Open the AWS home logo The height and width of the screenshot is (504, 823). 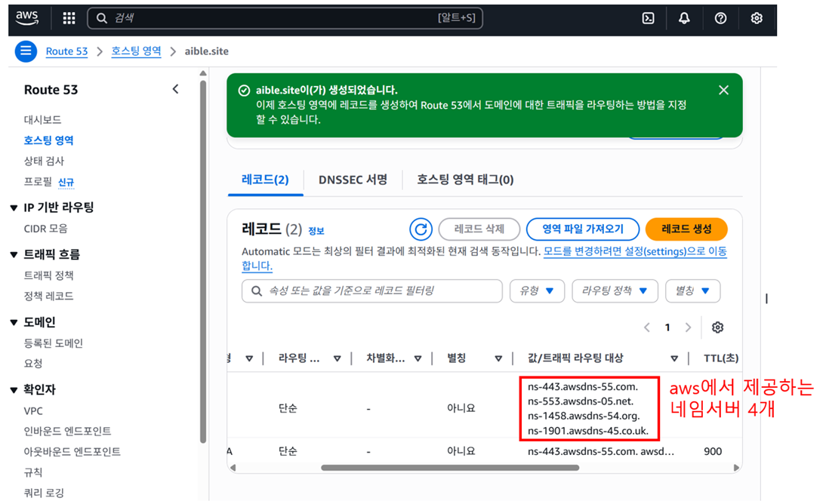point(26,18)
